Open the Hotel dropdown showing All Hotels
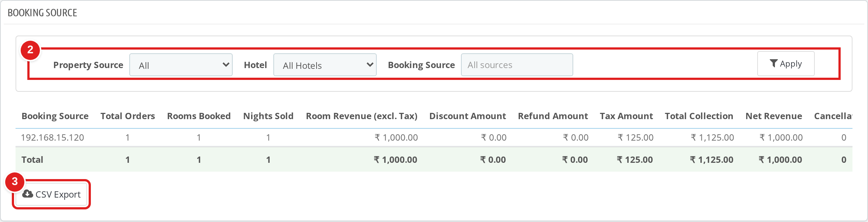 point(325,65)
